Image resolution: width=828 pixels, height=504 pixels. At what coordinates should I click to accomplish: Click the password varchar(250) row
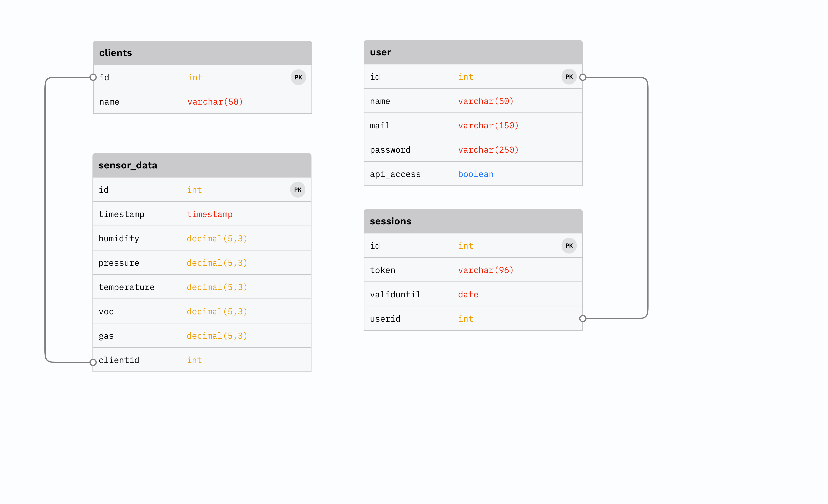point(473,150)
